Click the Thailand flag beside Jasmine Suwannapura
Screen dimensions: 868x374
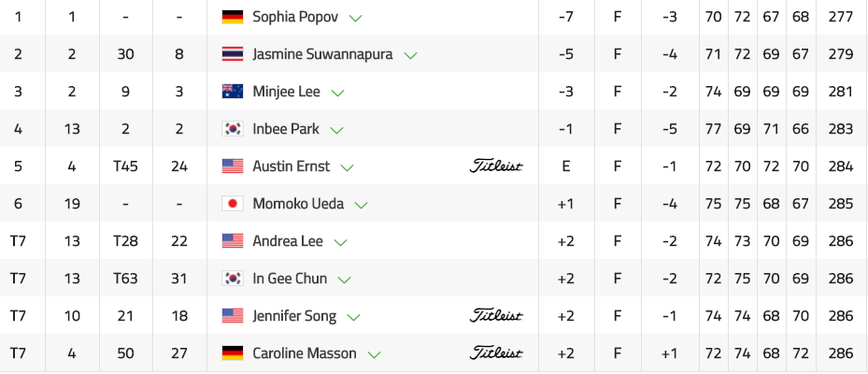233,54
